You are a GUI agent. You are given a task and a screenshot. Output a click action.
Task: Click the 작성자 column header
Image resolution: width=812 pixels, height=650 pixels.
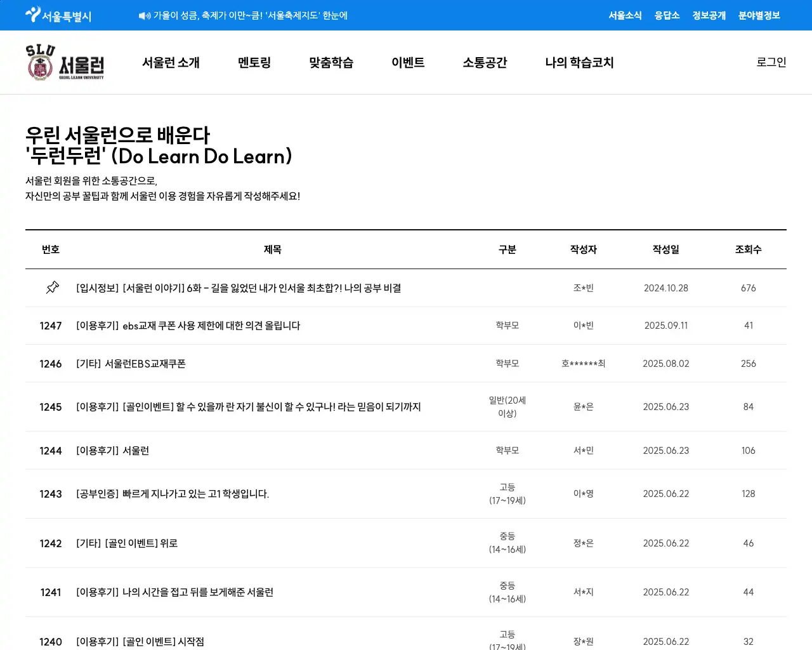click(584, 249)
